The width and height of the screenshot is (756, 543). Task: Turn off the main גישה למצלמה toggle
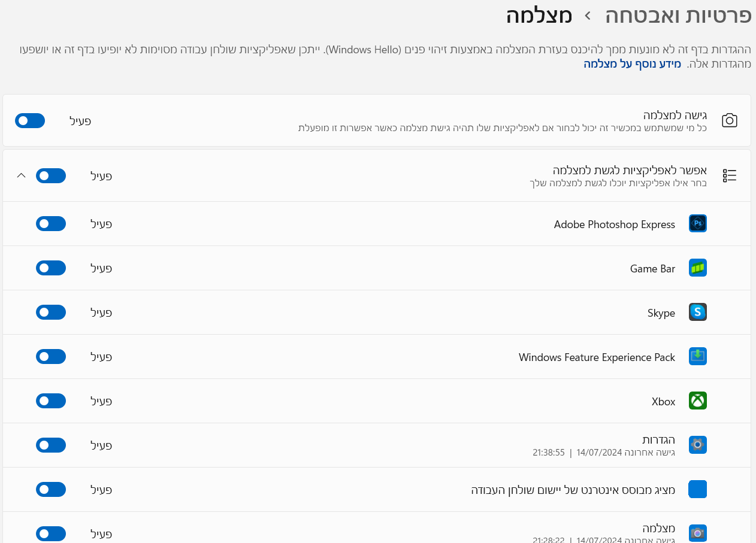click(30, 121)
